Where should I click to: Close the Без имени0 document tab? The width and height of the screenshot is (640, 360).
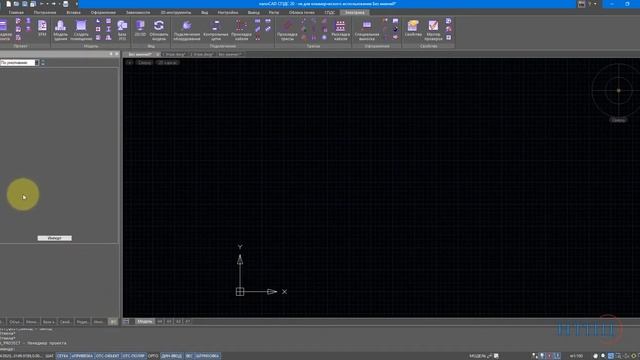pos(158,54)
